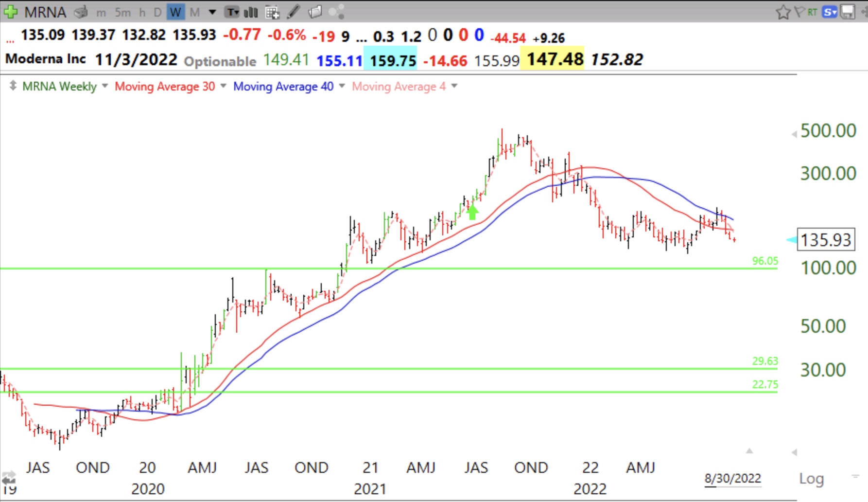The image size is (868, 502).
Task: Select the Weekly 'W' timeframe
Action: (x=175, y=12)
